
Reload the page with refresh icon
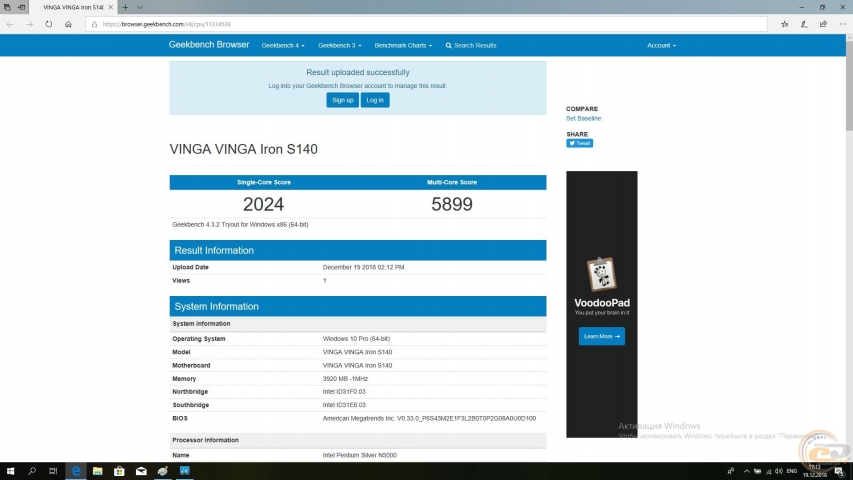(48, 24)
